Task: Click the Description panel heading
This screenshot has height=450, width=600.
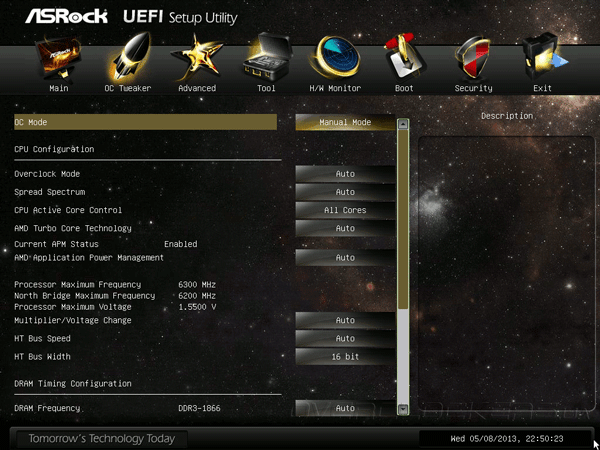Action: [x=507, y=116]
